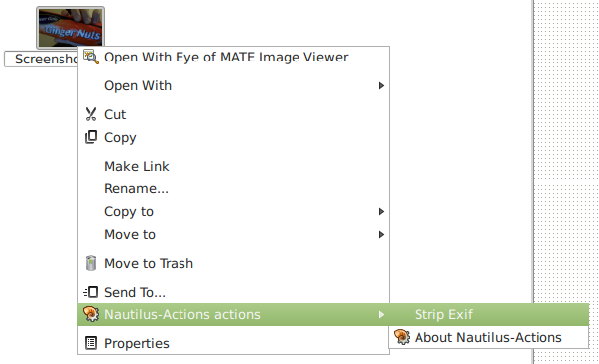Open About Nautilus-Actions entry

(489, 337)
